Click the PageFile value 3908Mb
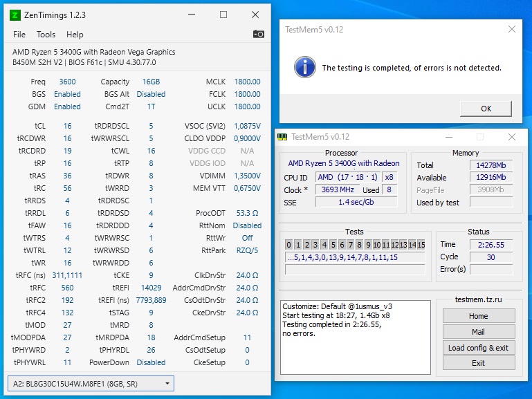The width and height of the screenshot is (532, 399). click(491, 190)
